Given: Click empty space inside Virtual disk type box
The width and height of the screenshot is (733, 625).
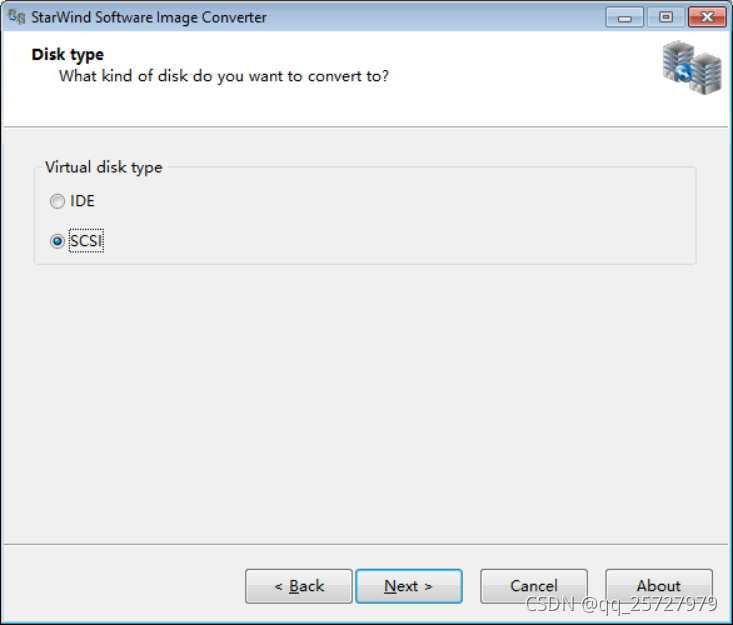Looking at the screenshot, I should click(x=400, y=220).
